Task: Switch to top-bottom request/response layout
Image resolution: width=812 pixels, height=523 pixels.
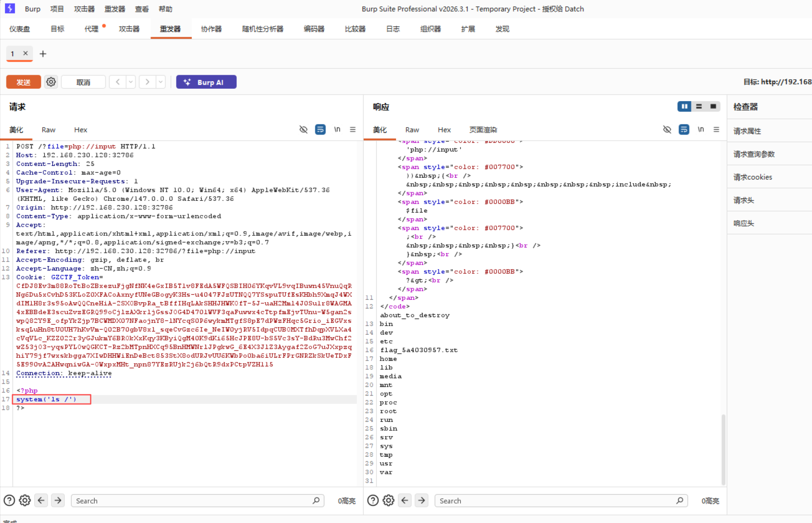Action: [x=699, y=106]
